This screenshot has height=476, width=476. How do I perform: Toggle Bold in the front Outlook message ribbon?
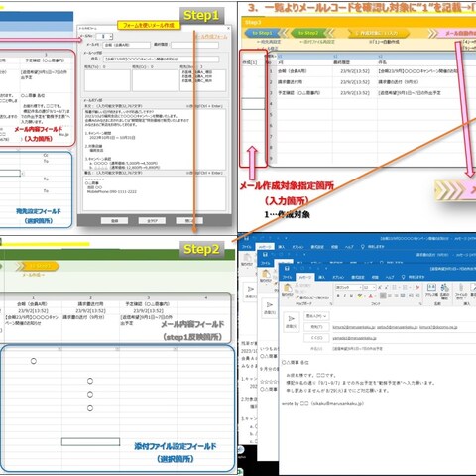point(338,296)
